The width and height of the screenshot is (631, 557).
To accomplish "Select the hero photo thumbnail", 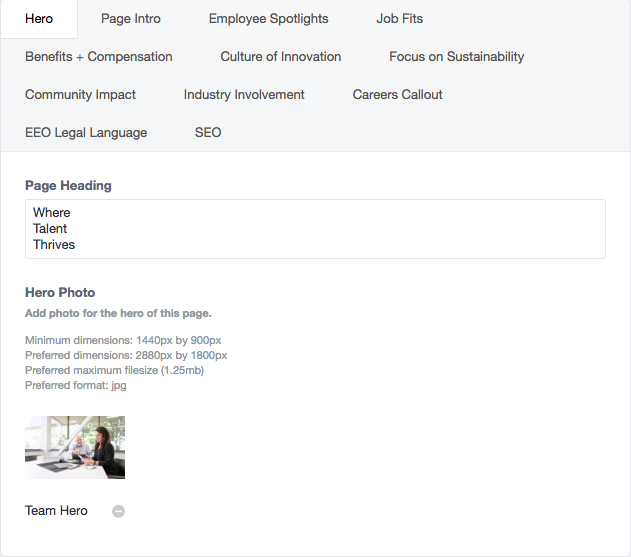I will pyautogui.click(x=75, y=447).
